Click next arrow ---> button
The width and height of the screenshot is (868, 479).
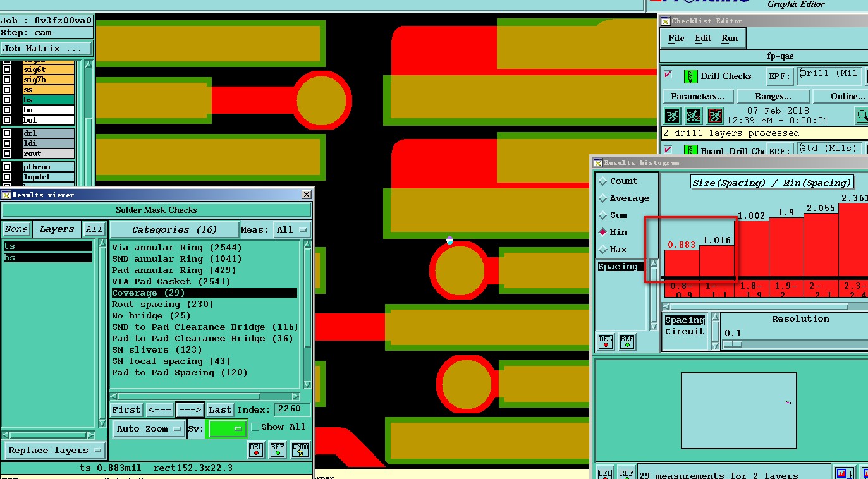(190, 410)
